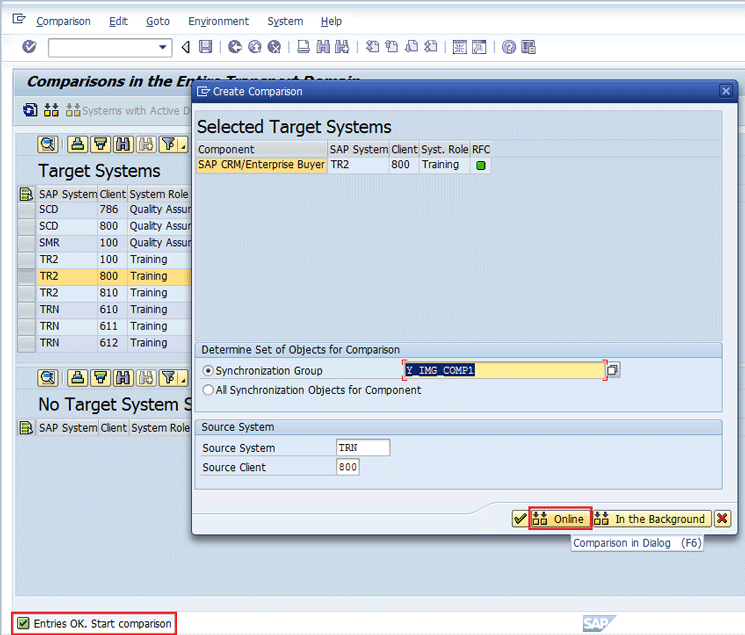Select the TR2 client 810 row selector
Viewport: 745px width, 635px height.
click(27, 293)
